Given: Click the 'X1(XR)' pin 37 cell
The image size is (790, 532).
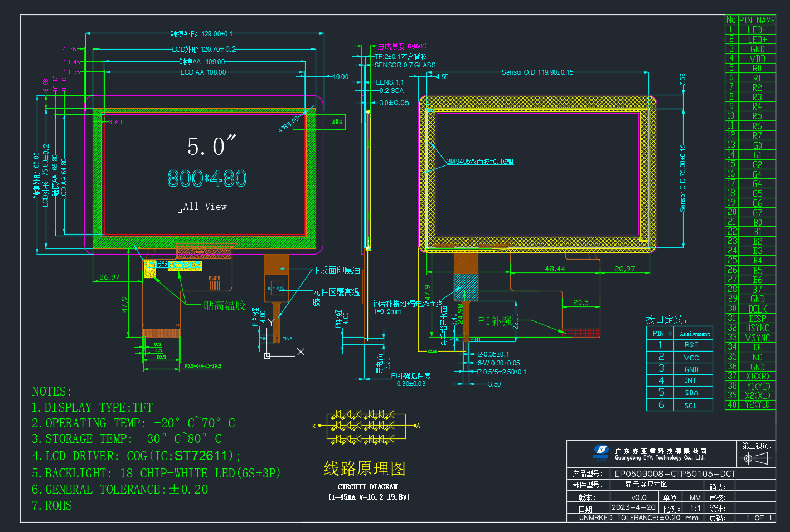Looking at the screenshot, I should click(x=757, y=376).
